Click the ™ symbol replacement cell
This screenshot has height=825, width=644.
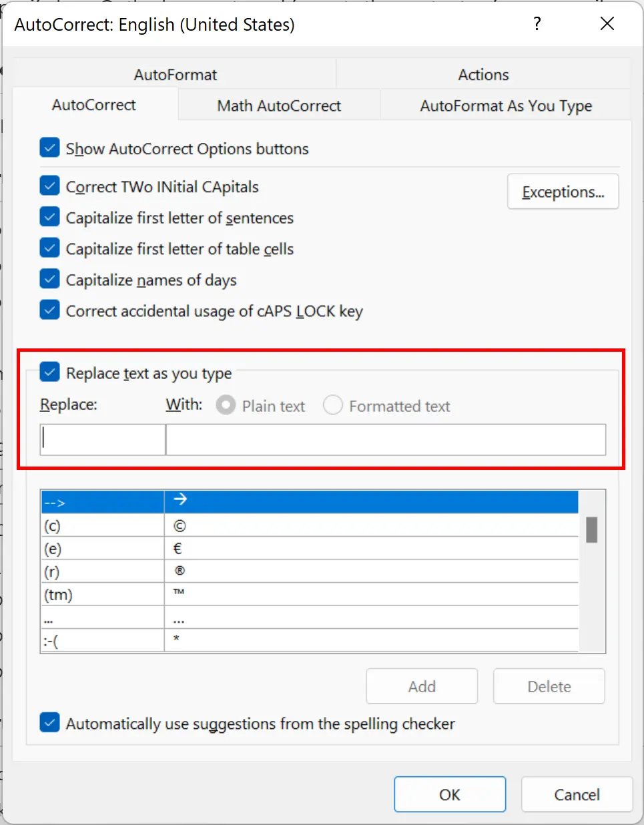point(371,594)
